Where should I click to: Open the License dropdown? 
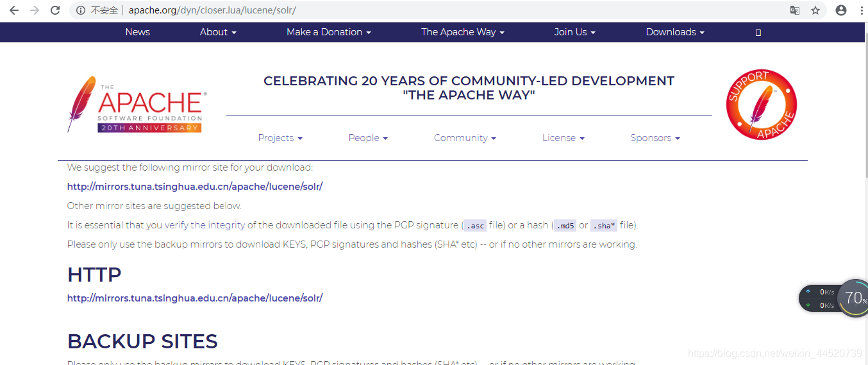click(563, 138)
